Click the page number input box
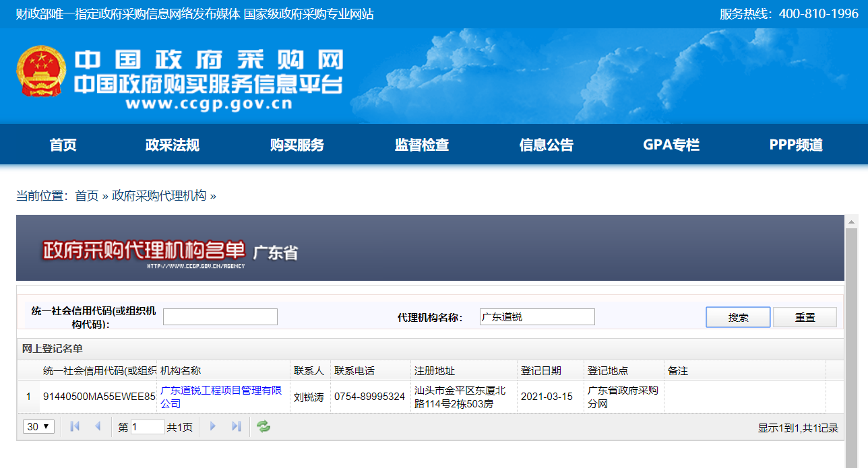This screenshot has height=468, width=868. pos(148,426)
